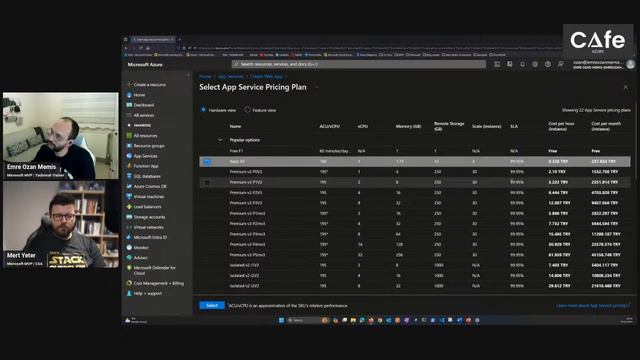Launch Cloud Shell from the Azure top bar

497,64
